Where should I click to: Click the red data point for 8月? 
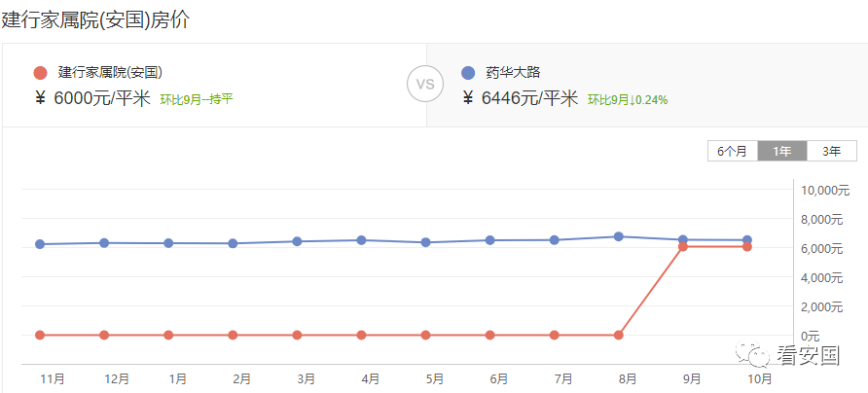click(x=618, y=335)
